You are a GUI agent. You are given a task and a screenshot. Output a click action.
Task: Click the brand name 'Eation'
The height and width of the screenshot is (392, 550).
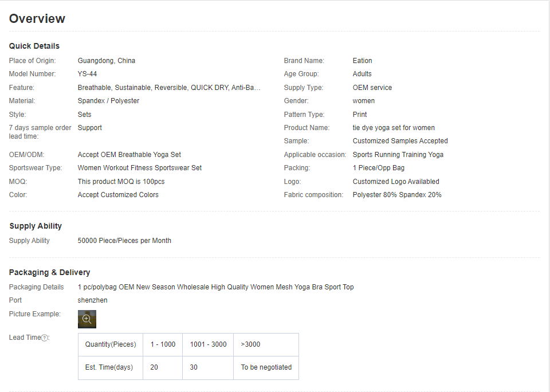click(362, 60)
